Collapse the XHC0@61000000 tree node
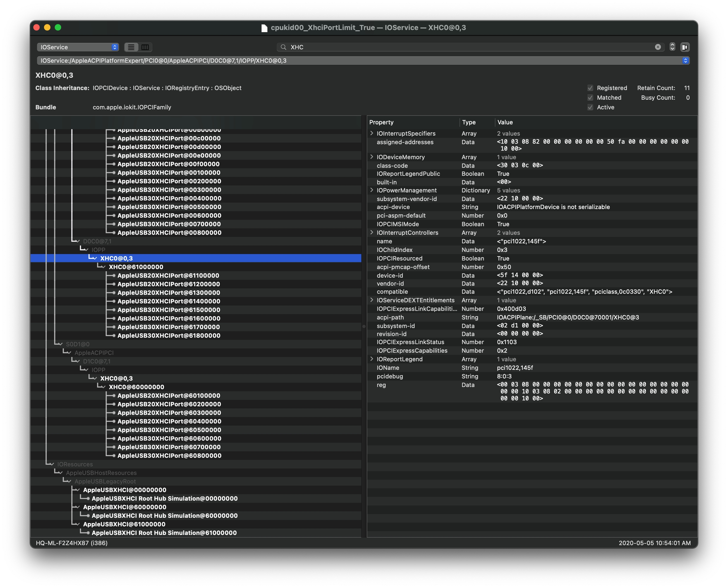 pyautogui.click(x=103, y=267)
